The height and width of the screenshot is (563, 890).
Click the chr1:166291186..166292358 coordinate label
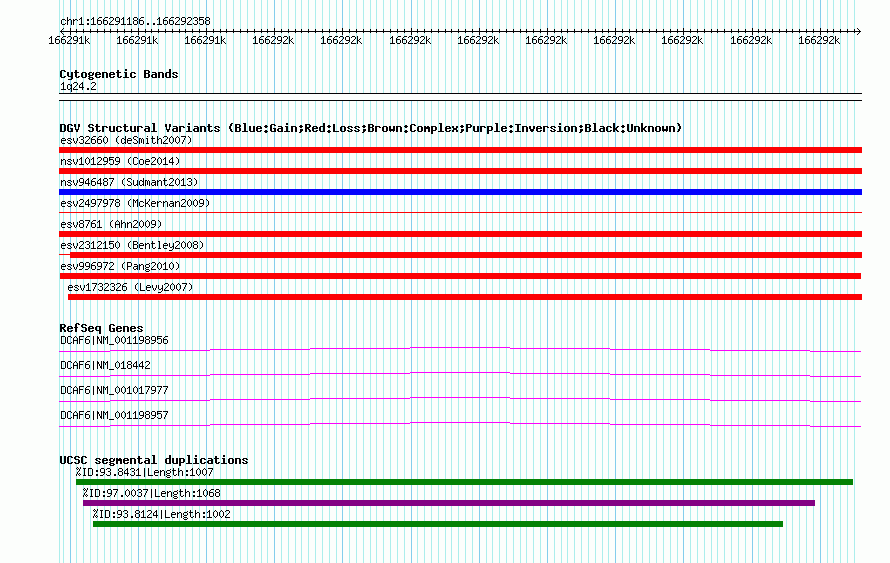[135, 21]
